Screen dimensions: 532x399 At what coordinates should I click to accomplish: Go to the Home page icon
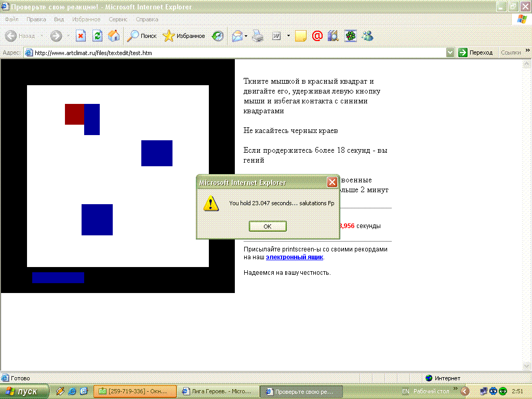[114, 36]
